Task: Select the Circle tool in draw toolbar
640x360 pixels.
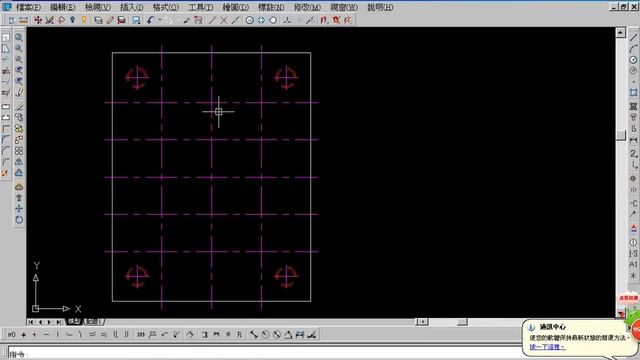Action: point(633,60)
